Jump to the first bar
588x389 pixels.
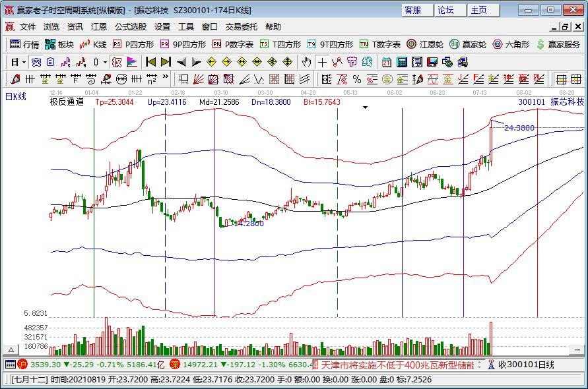click(150, 62)
